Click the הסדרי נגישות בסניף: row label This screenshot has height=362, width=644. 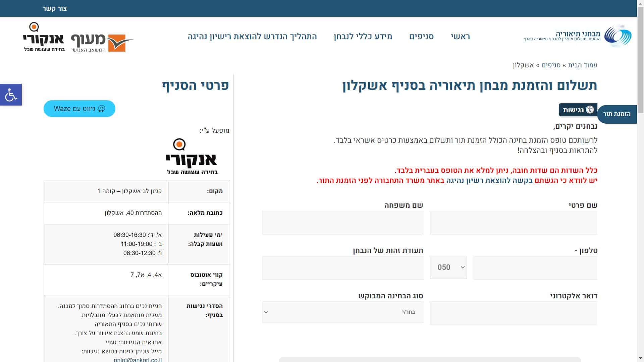pos(205,310)
